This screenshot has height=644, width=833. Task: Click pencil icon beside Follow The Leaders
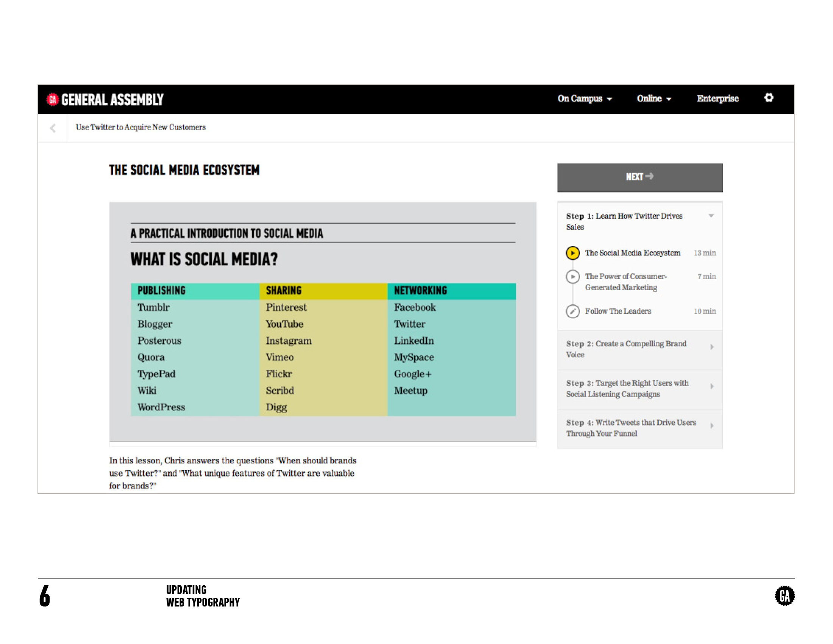572,311
